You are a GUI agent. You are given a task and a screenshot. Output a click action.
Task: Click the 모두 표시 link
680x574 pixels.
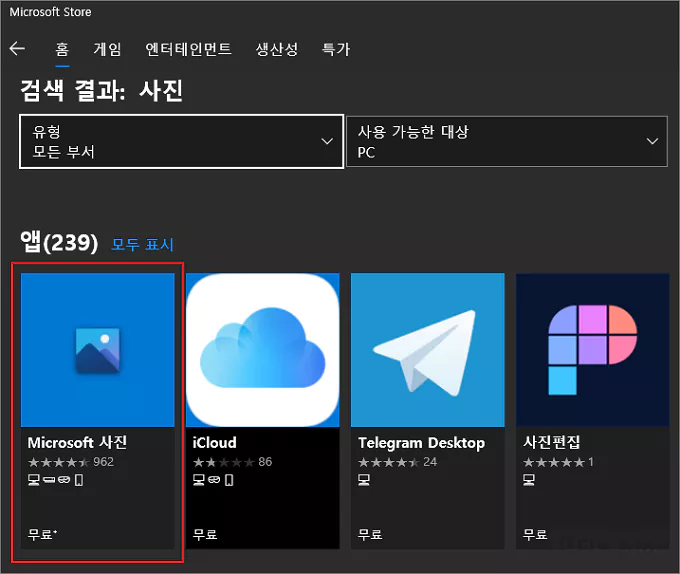[142, 244]
